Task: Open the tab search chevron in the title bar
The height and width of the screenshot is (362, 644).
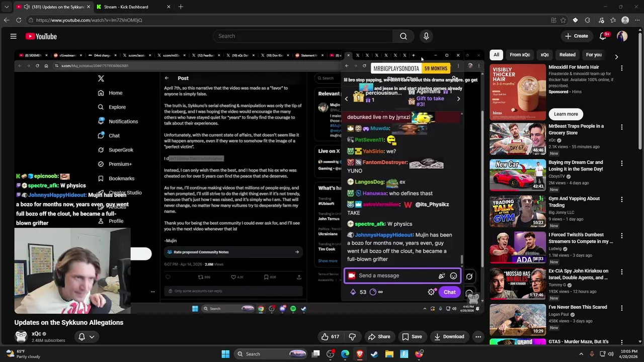Action: pos(7,7)
